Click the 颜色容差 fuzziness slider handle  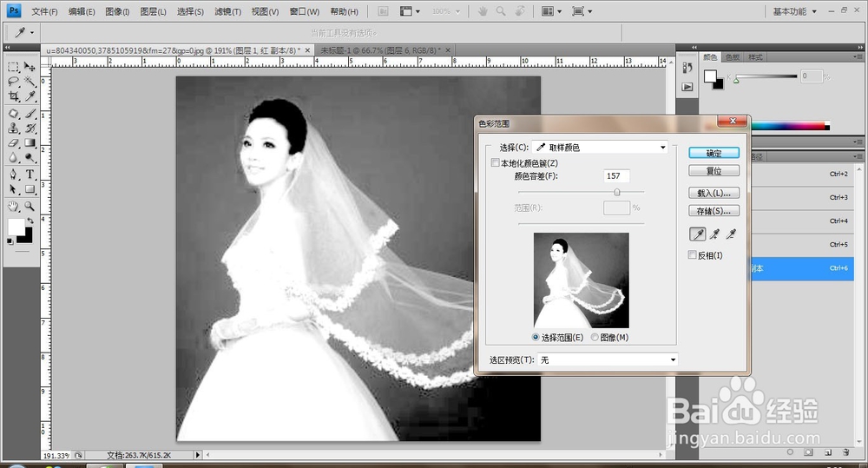coord(616,192)
